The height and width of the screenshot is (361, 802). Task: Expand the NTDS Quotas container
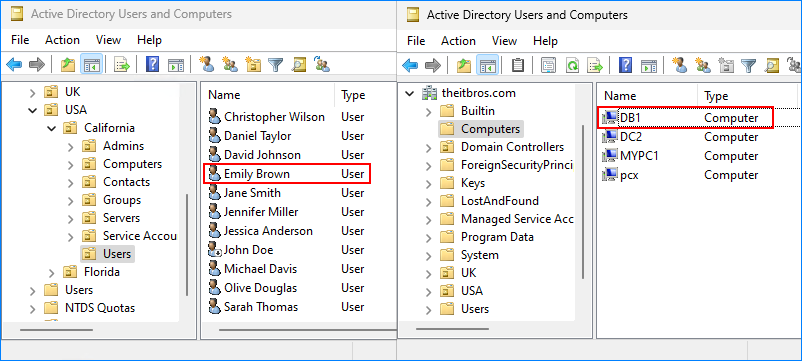(33, 308)
